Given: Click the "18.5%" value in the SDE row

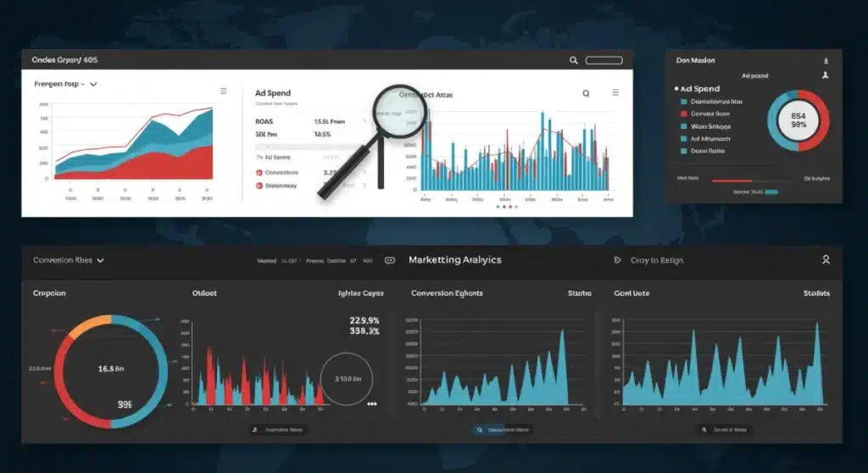Looking at the screenshot, I should [322, 135].
